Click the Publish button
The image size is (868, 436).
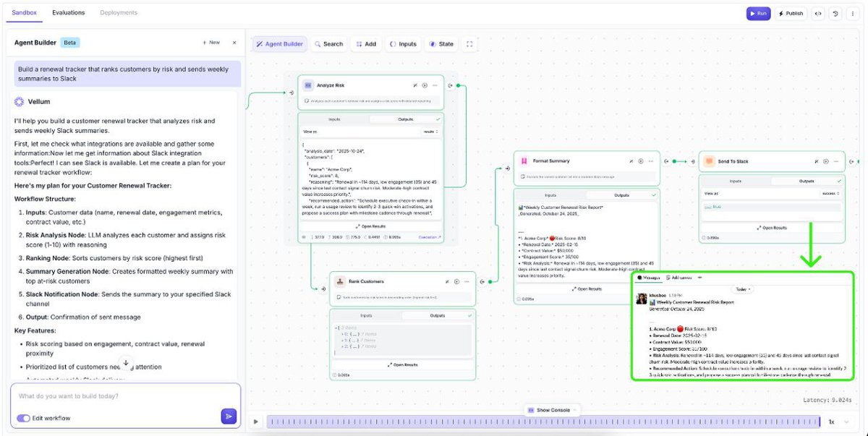coord(791,13)
